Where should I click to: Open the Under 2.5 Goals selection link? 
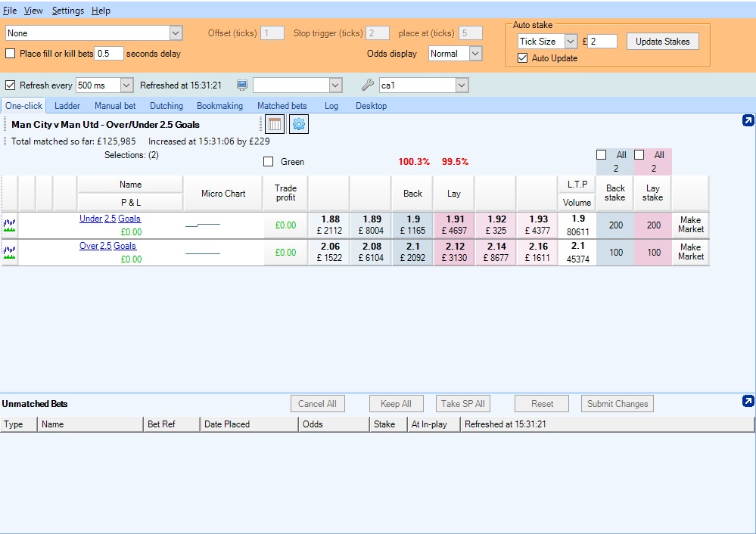pyautogui.click(x=112, y=219)
